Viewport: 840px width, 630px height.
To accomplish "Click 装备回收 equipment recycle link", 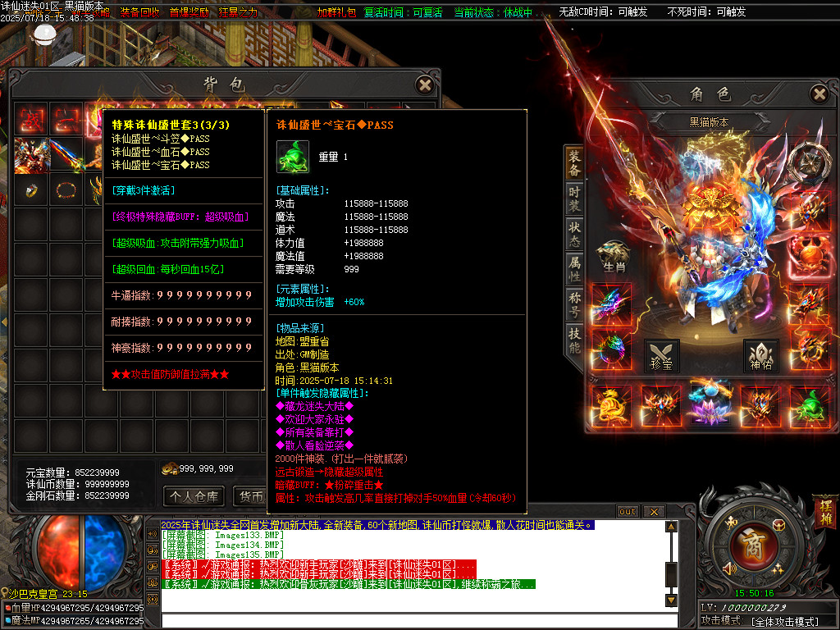I will click(139, 12).
